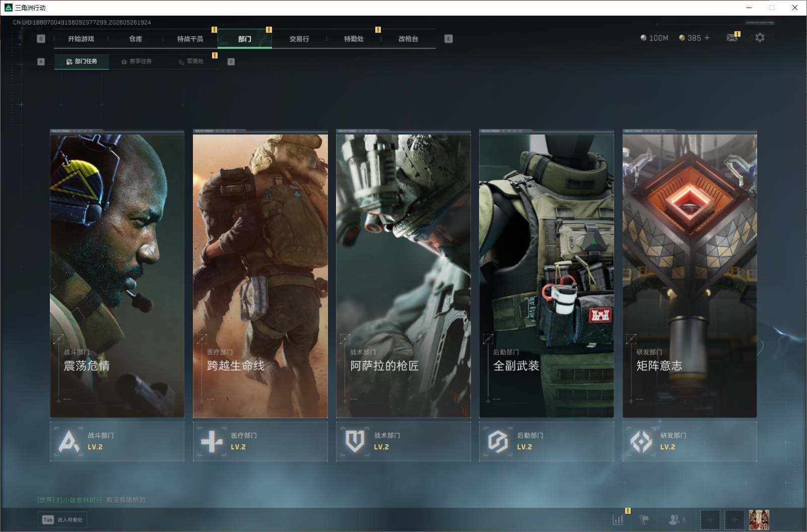Click the 研发部门 LV.2 button
The image size is (807, 532).
tap(690, 441)
